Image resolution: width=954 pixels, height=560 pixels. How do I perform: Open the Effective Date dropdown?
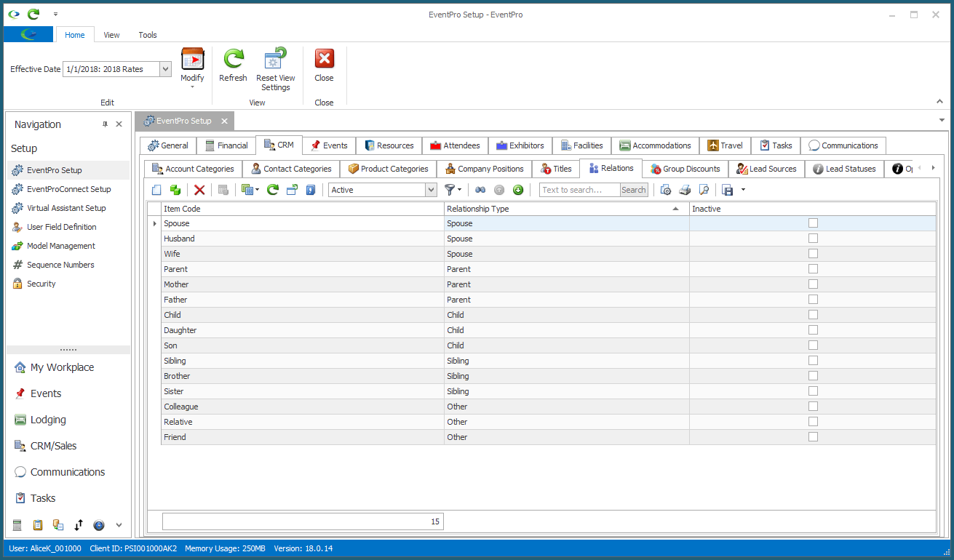165,69
